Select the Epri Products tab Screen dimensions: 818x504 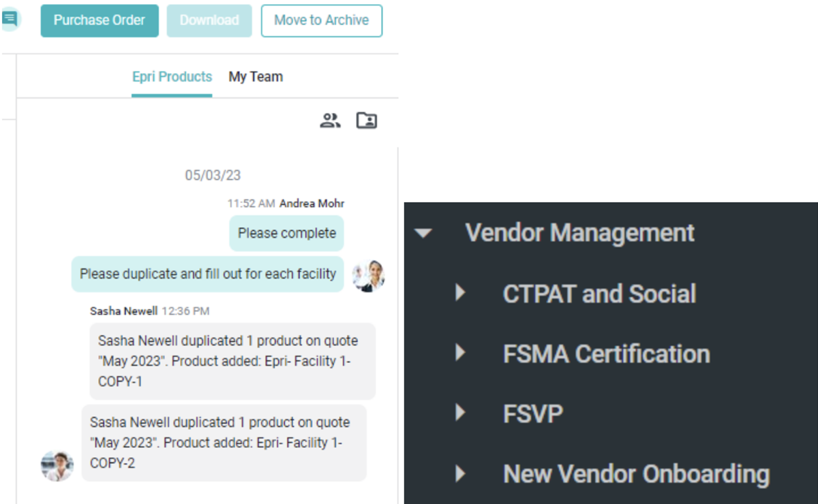tap(172, 76)
